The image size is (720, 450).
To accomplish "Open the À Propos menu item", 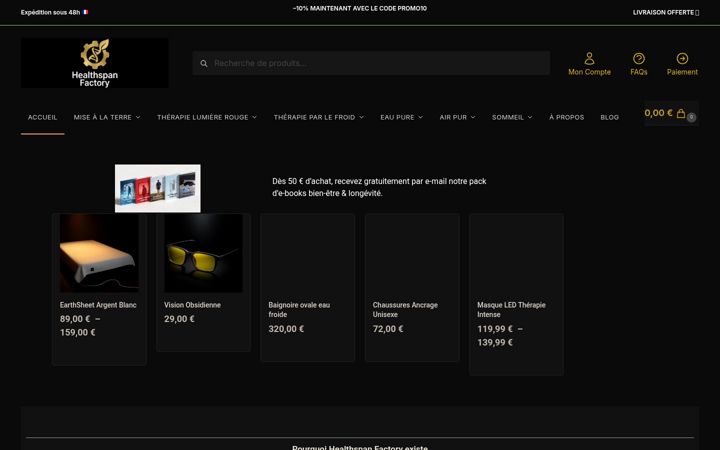I will (x=567, y=118).
